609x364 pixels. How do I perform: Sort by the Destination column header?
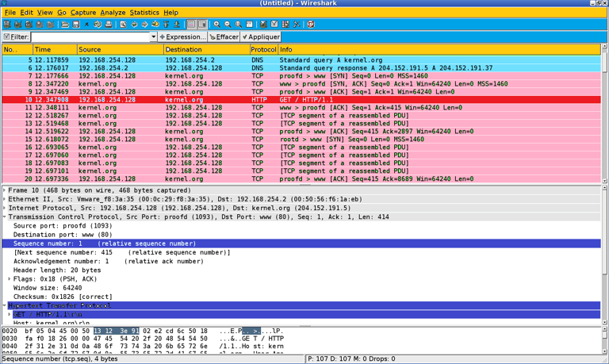(207, 50)
